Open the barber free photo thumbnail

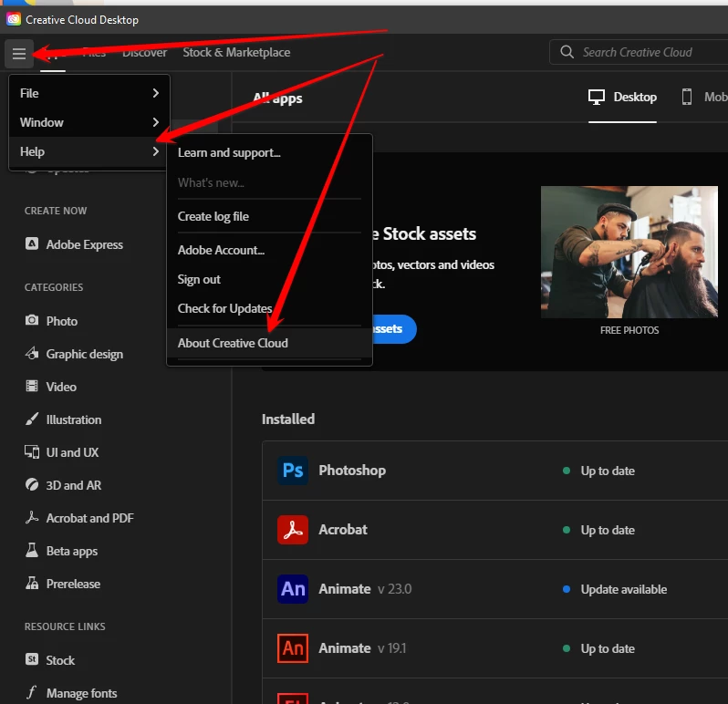[x=629, y=252]
